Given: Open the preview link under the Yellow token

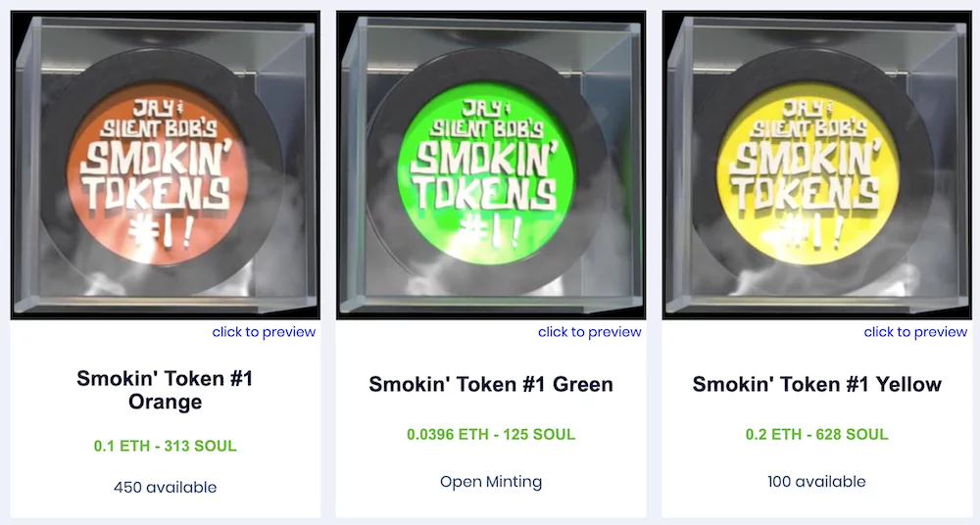Looking at the screenshot, I should tap(915, 332).
